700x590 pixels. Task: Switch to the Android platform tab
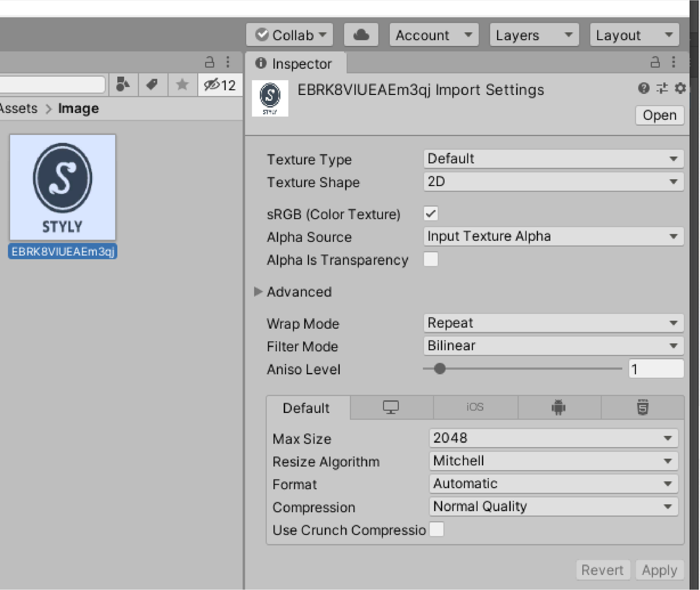point(559,407)
